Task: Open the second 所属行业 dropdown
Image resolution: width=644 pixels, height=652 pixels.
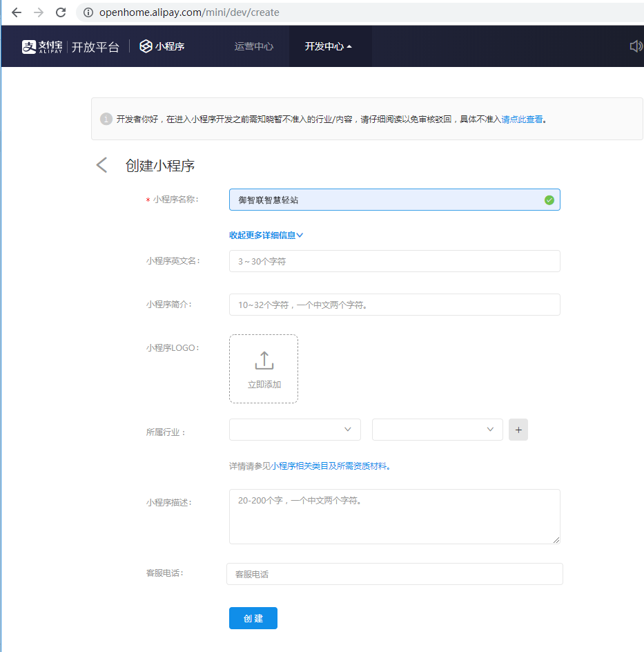Action: [437, 429]
